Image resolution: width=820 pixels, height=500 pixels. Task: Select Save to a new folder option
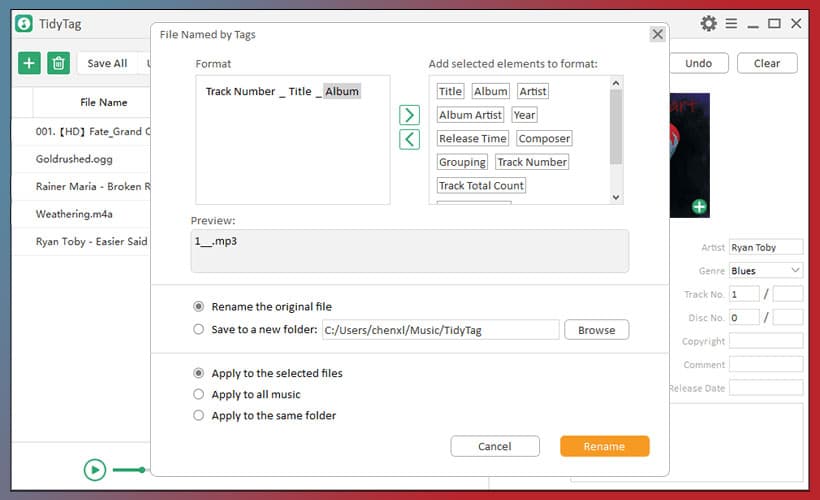(198, 329)
